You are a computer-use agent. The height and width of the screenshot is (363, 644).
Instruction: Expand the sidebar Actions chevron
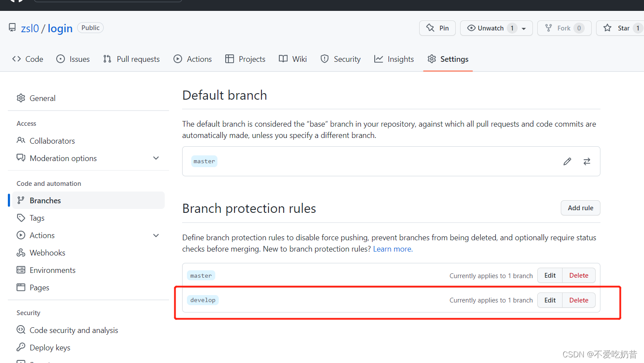click(156, 235)
